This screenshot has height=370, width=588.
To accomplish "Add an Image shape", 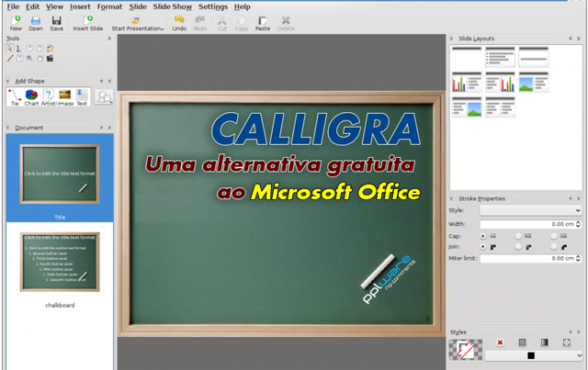I will [65, 97].
